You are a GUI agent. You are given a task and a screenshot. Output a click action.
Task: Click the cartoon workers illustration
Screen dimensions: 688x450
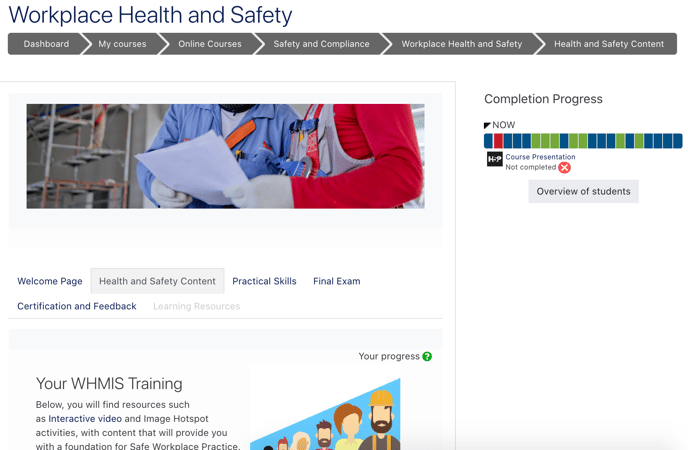[x=325, y=414]
